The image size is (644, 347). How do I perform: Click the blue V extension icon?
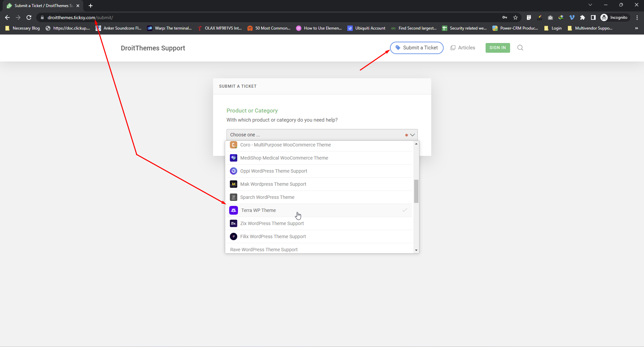click(572, 17)
